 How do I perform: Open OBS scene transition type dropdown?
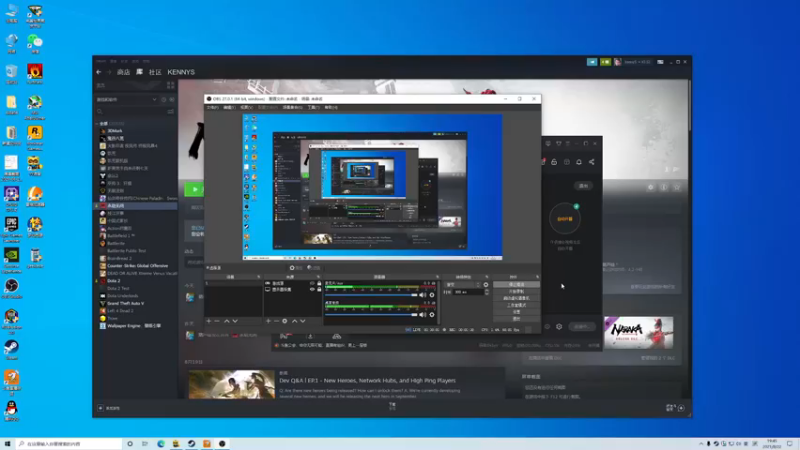pos(463,285)
